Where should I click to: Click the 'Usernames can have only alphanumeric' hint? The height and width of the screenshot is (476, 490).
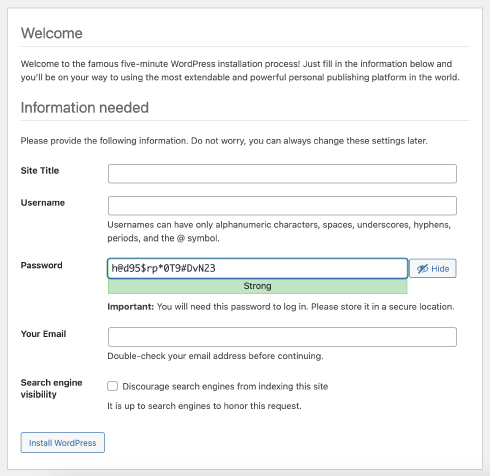pos(279,231)
